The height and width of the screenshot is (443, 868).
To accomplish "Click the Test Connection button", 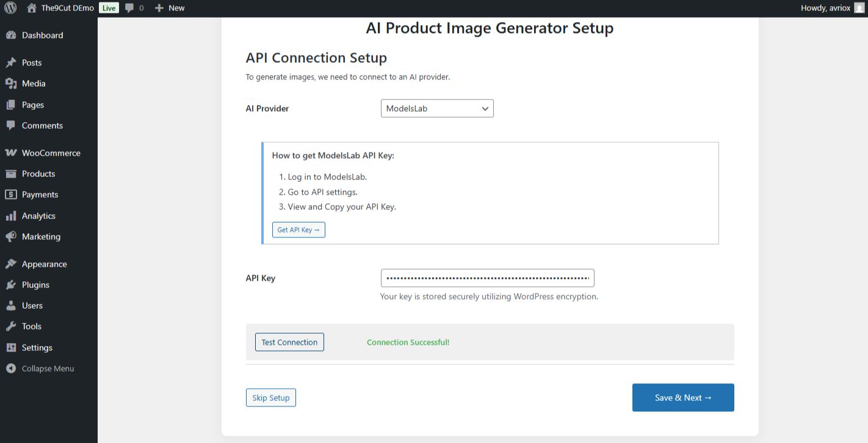I will [x=289, y=342].
